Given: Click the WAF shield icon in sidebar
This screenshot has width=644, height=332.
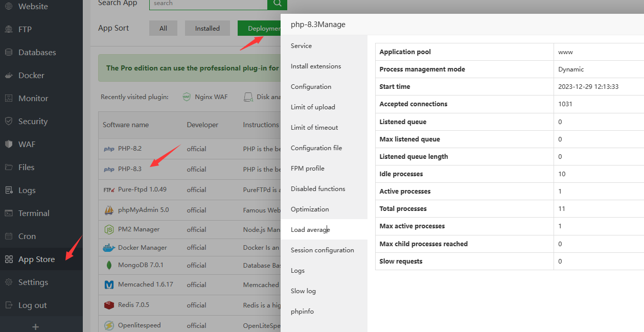Looking at the screenshot, I should pyautogui.click(x=9, y=145).
